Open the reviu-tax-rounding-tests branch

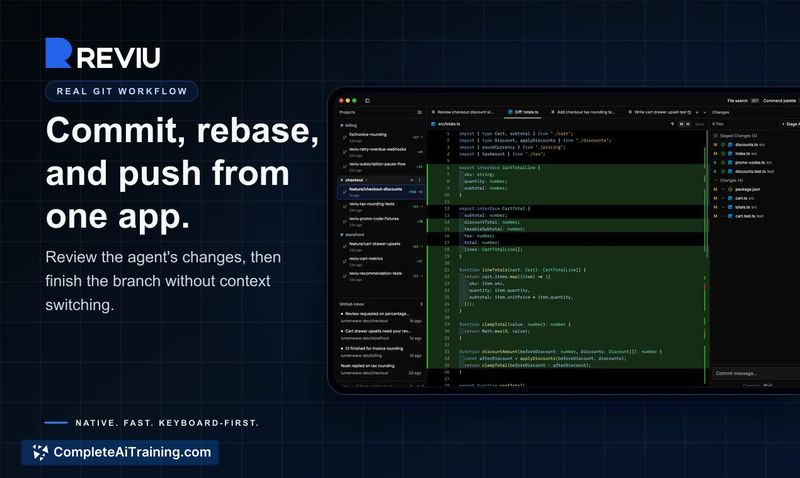383,207
